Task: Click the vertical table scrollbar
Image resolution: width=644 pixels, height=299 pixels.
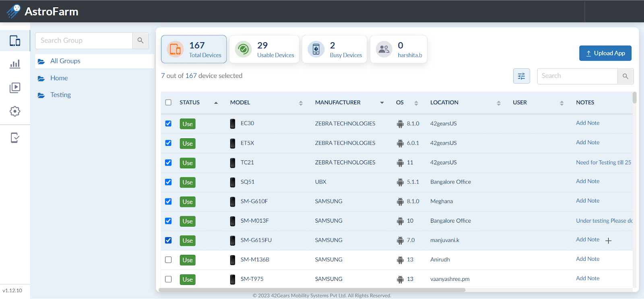Action: (x=634, y=98)
